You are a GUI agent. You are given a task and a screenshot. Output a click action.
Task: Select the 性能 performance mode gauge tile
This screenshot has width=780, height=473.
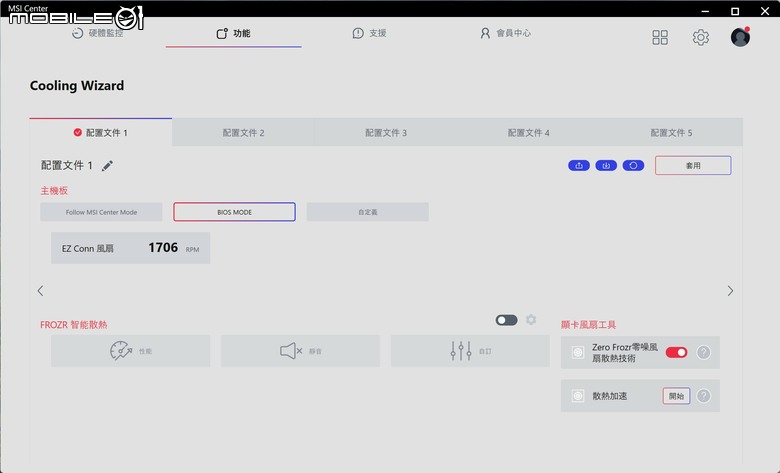tap(130, 351)
